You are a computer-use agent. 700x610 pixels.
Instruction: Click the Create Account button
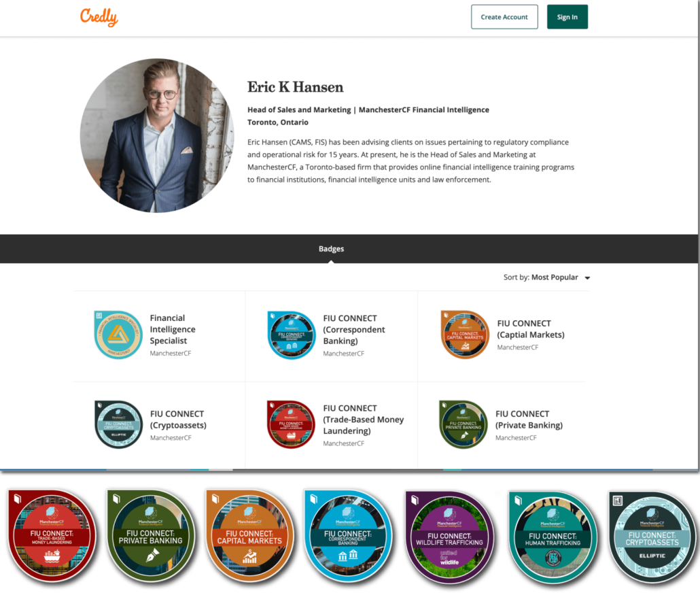pos(504,17)
